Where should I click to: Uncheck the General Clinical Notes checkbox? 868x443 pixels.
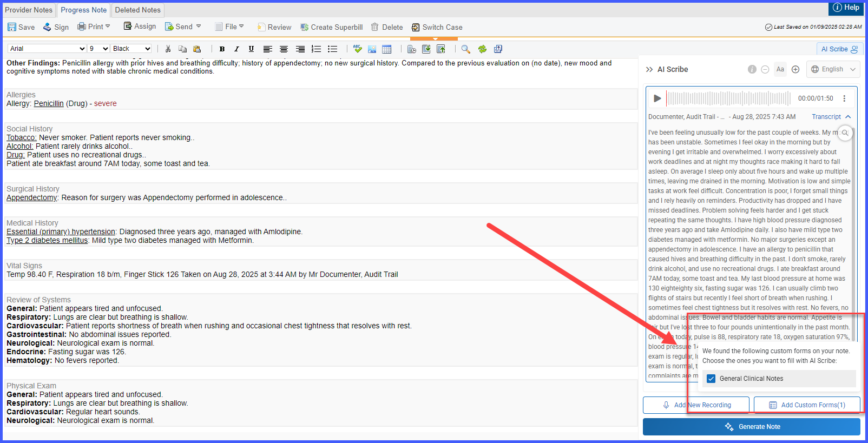(x=711, y=379)
